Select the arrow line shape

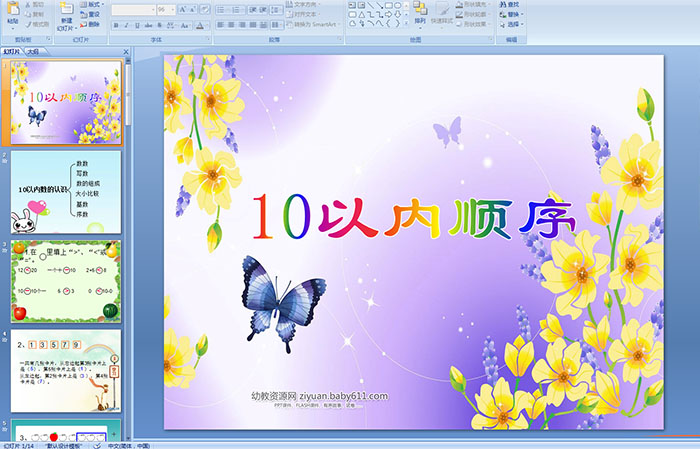379,5
